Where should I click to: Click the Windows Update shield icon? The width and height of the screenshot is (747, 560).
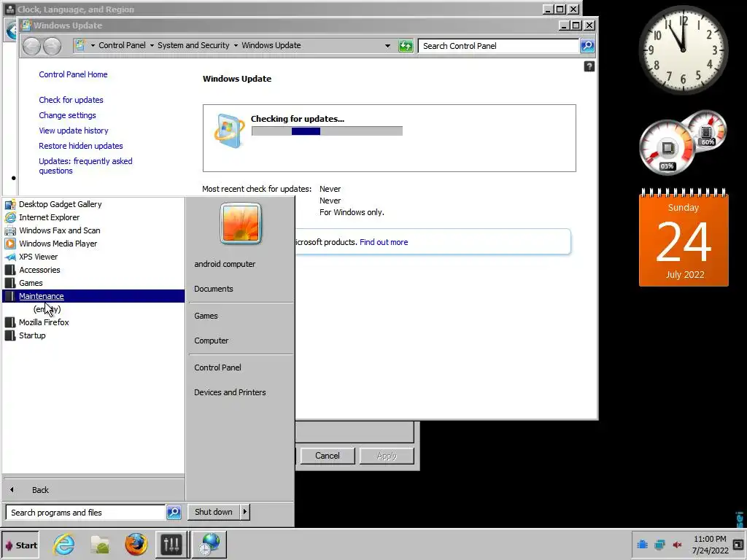[x=230, y=131]
